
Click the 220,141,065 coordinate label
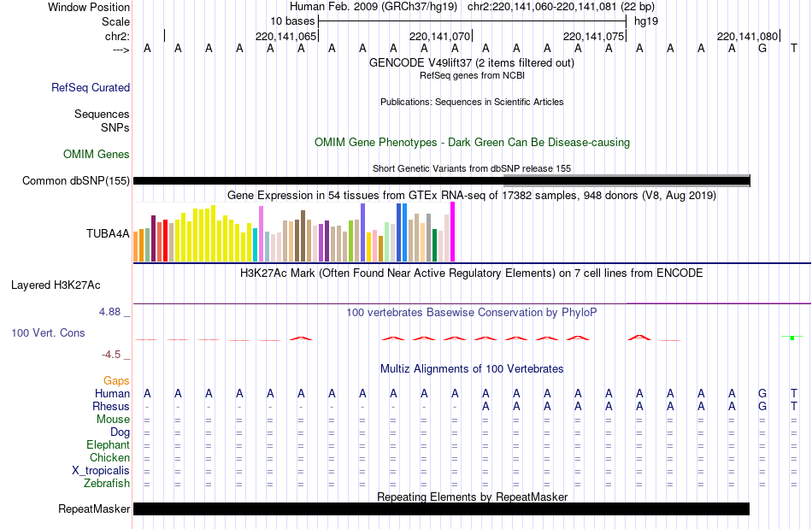coord(285,36)
